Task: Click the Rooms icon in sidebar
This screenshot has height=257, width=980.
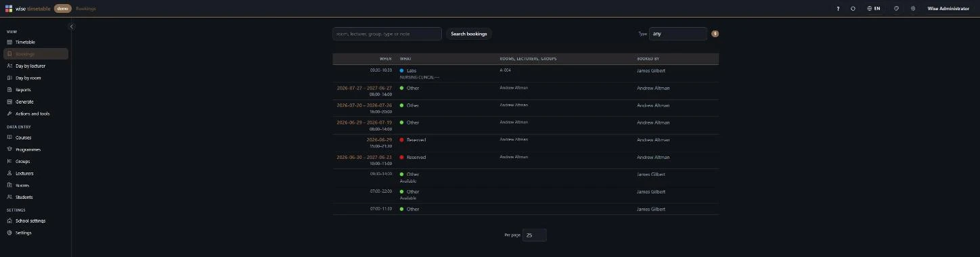Action: 9,185
